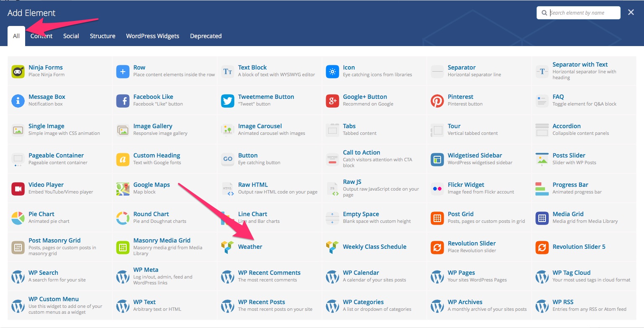Select the Line Chart element
Screen dimensions: 644x328
(x=270, y=217)
